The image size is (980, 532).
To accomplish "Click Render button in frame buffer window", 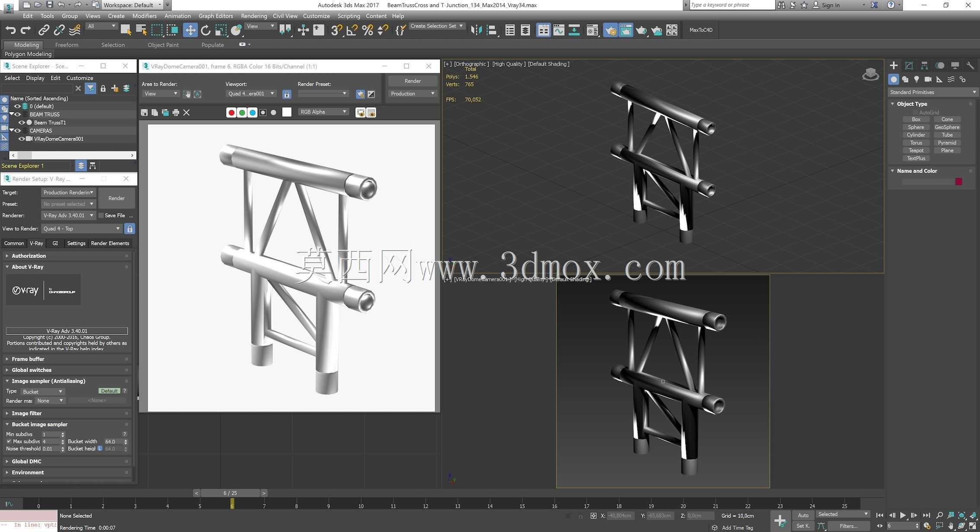I will [413, 81].
